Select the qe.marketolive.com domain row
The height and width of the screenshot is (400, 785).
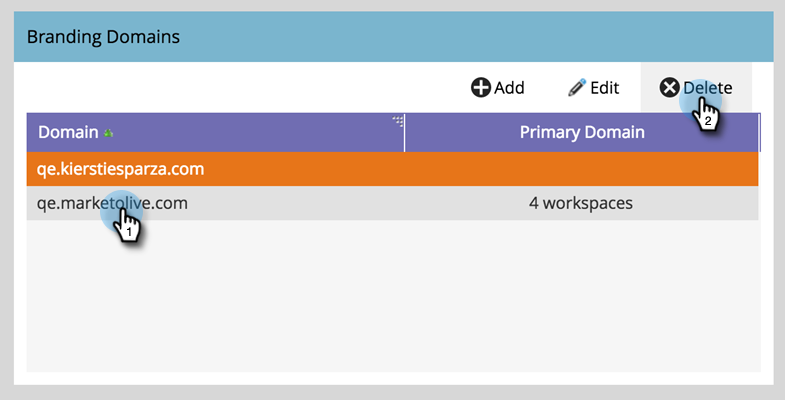coord(392,203)
